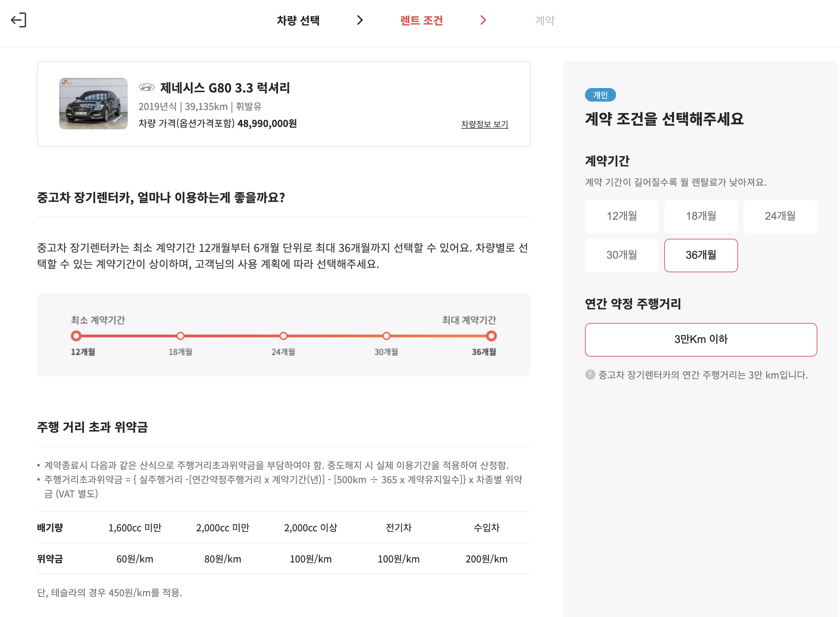Viewport: 840px width, 617px height.
Task: Click the black chevron after 차량 선택
Action: 360,20
